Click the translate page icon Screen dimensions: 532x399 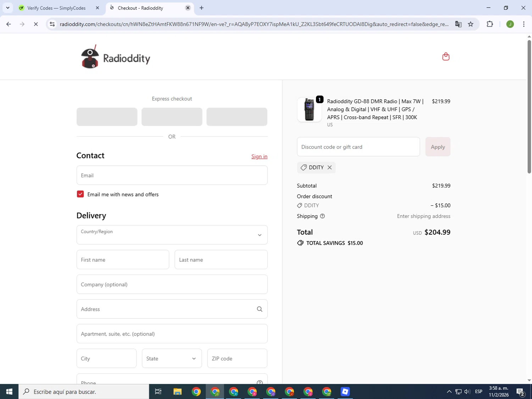[458, 24]
